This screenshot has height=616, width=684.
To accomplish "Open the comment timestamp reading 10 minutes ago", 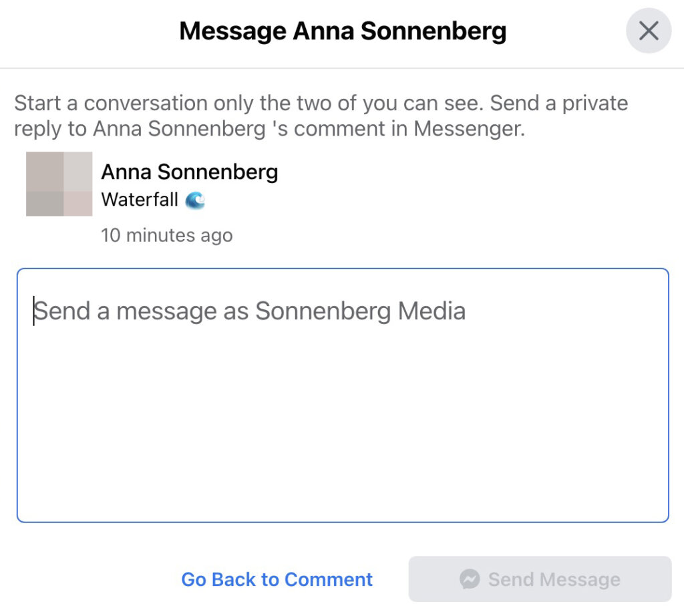I will (166, 235).
